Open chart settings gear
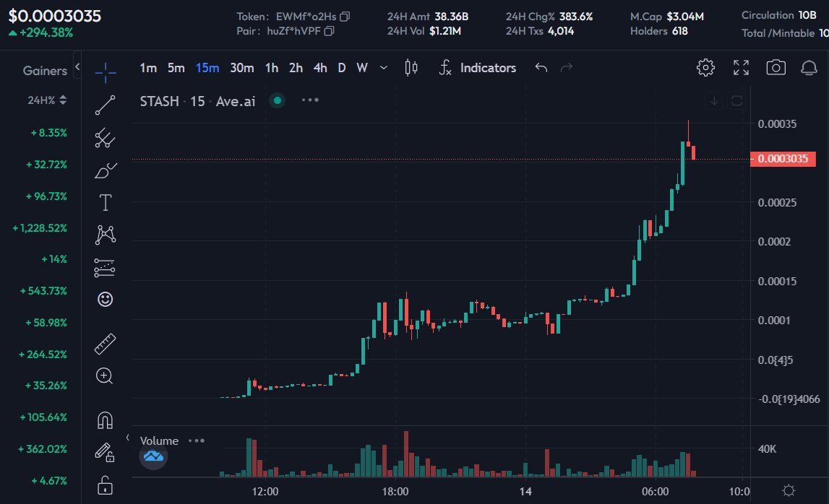829x504 pixels. 705,68
